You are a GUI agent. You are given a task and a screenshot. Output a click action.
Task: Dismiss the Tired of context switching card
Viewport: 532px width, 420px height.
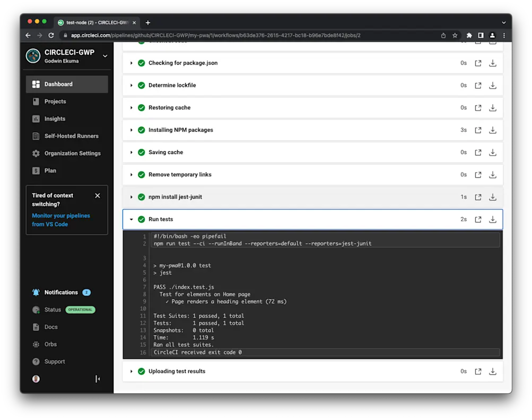(98, 195)
